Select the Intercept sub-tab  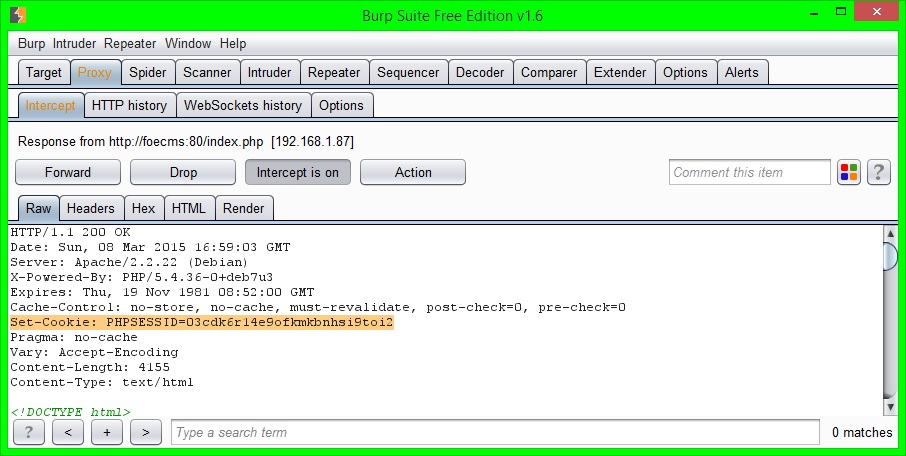tap(50, 106)
